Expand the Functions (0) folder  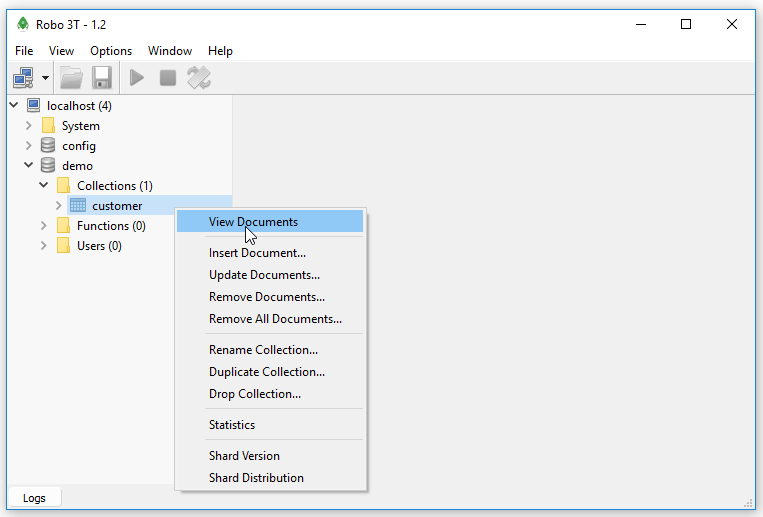(x=44, y=225)
